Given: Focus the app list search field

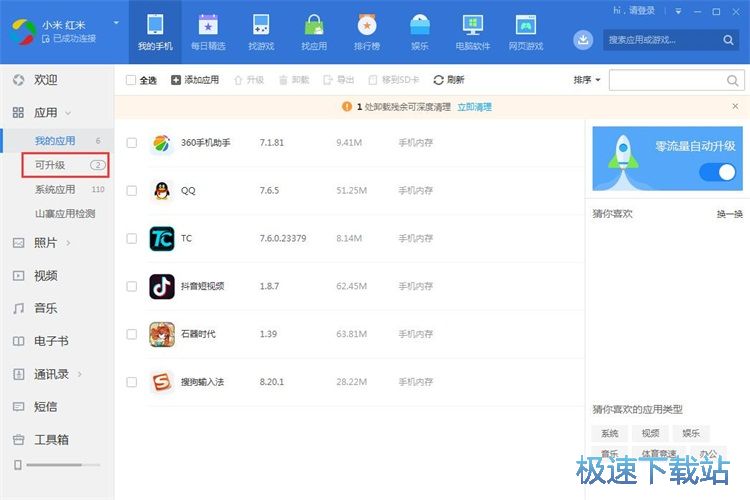Looking at the screenshot, I should (666, 80).
